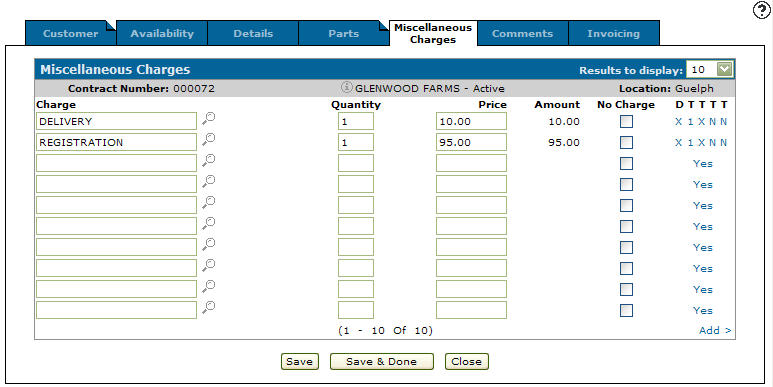Click the Save button
Image resolution: width=773 pixels, height=387 pixels.
pos(300,361)
